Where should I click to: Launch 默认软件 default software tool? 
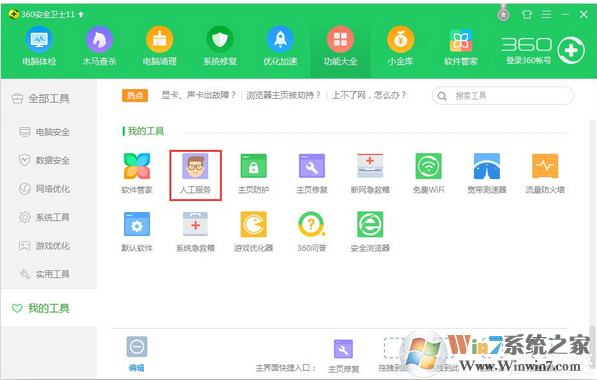137,232
